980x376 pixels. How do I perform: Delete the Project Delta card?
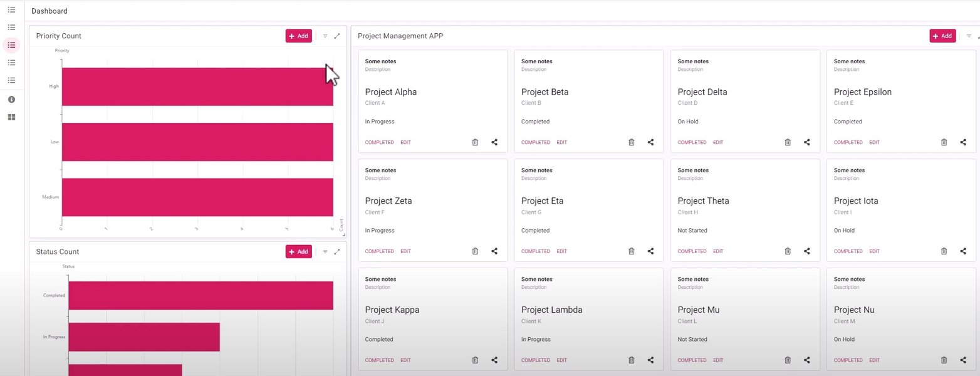788,142
